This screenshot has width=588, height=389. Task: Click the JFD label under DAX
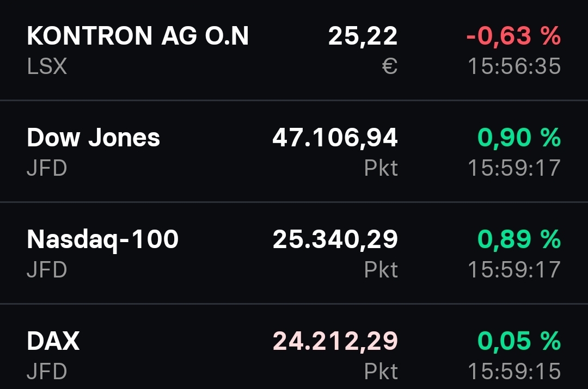pos(47,372)
